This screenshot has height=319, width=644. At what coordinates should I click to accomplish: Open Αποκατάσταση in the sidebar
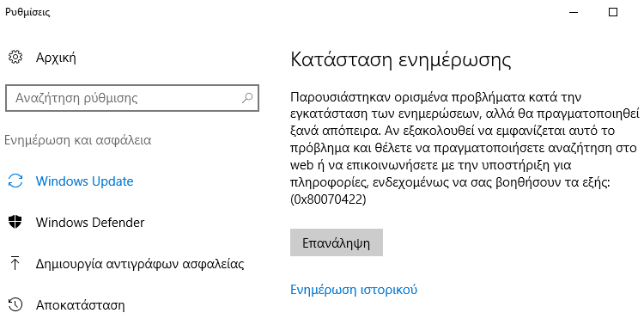(x=81, y=305)
